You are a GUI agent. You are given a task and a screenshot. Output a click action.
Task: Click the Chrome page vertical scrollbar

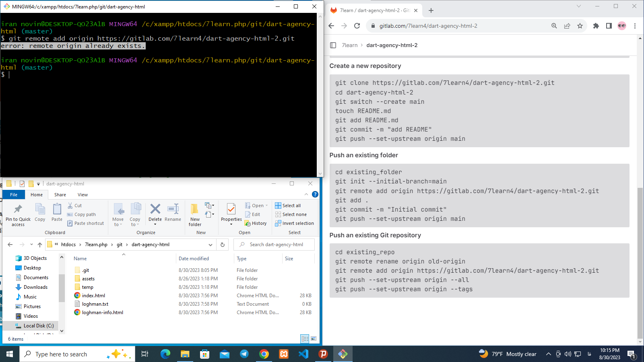coord(640,263)
